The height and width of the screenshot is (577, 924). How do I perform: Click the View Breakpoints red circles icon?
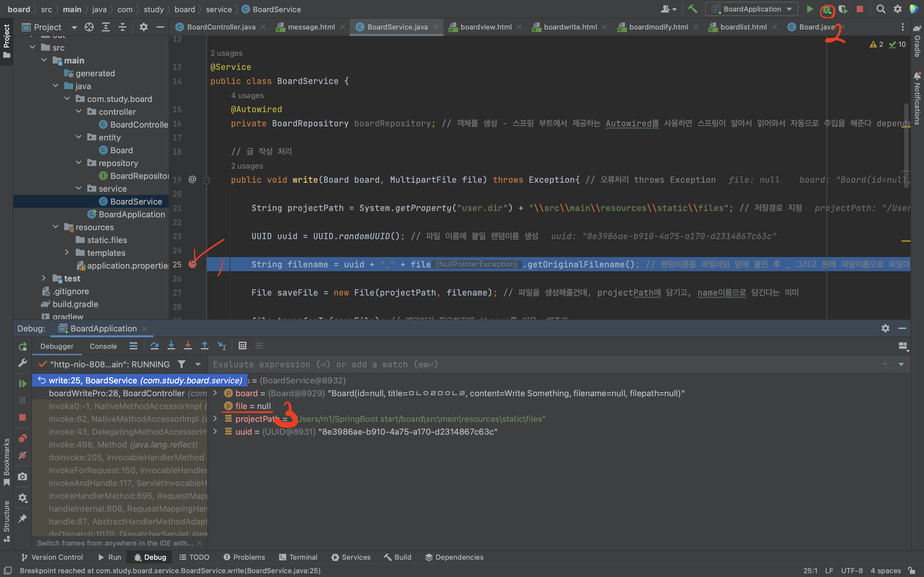[22, 438]
